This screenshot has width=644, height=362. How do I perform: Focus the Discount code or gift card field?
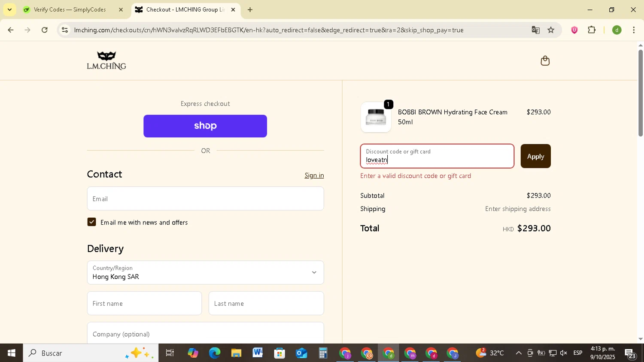point(437,156)
